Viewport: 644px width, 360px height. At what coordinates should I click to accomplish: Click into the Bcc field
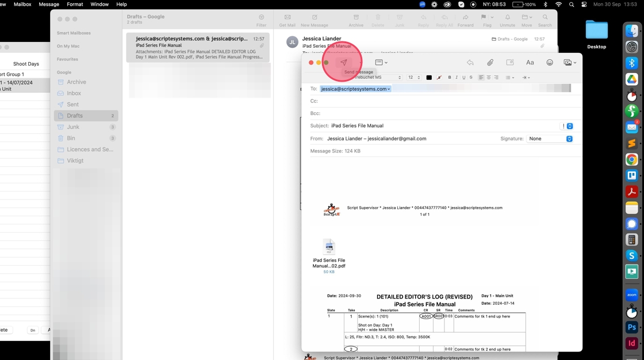446,113
